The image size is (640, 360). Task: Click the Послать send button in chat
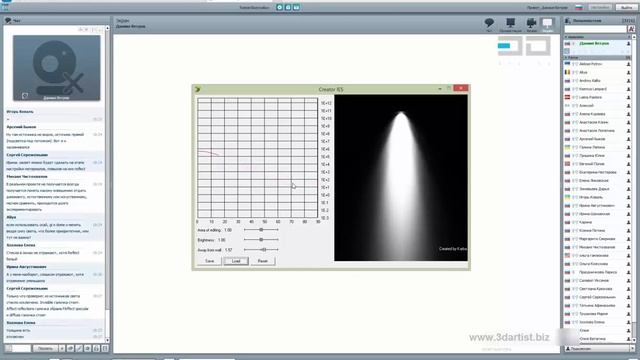point(45,348)
